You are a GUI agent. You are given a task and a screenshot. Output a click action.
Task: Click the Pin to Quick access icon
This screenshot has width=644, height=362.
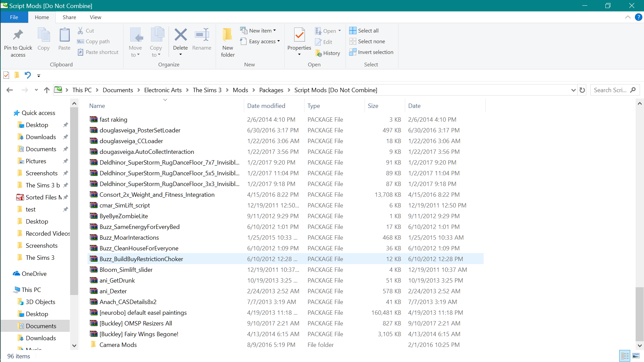(x=18, y=35)
